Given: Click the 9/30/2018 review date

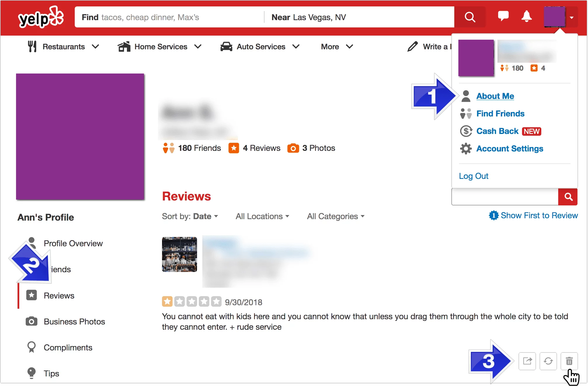Looking at the screenshot, I should click(243, 302).
